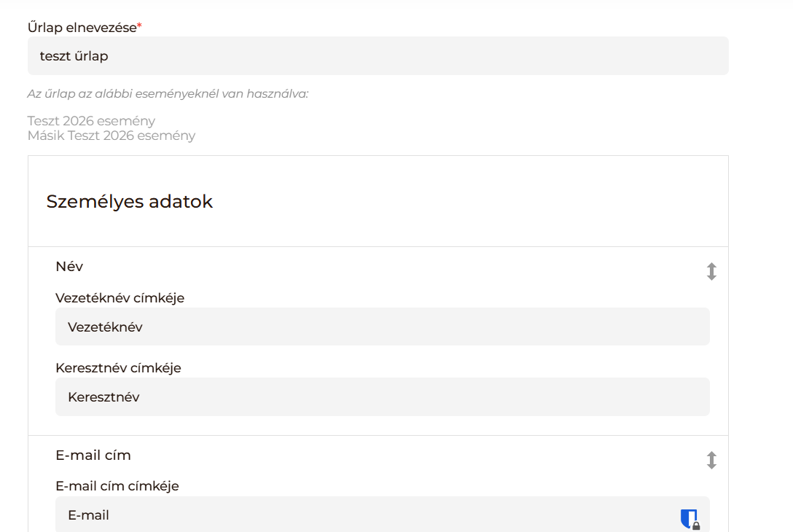Open the Másik Teszt 2026 esemény link
The image size is (793, 532).
[112, 136]
